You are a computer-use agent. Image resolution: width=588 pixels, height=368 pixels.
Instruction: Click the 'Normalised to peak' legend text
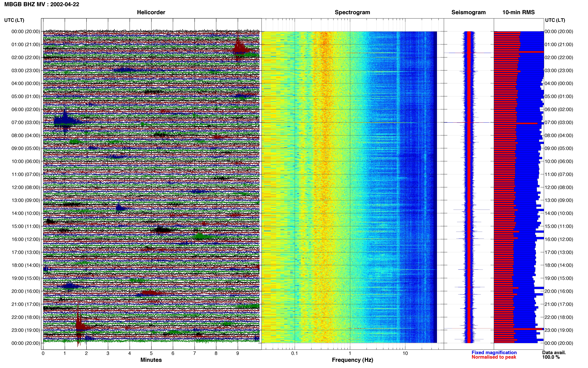[494, 357]
